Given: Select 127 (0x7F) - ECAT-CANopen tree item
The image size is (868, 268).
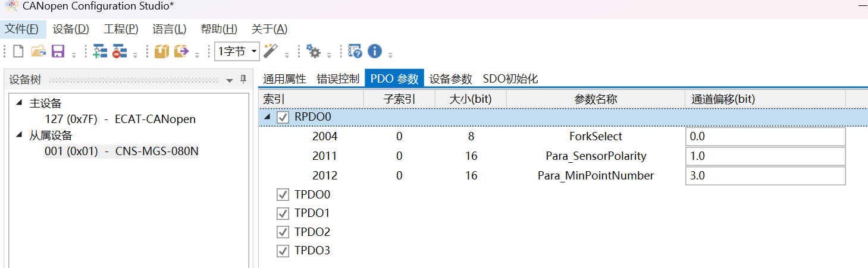Looking at the screenshot, I should (x=120, y=119).
